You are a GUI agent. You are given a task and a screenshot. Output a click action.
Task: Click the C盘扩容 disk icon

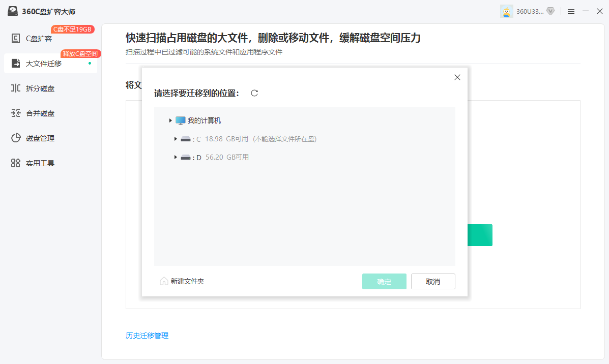[x=16, y=39]
